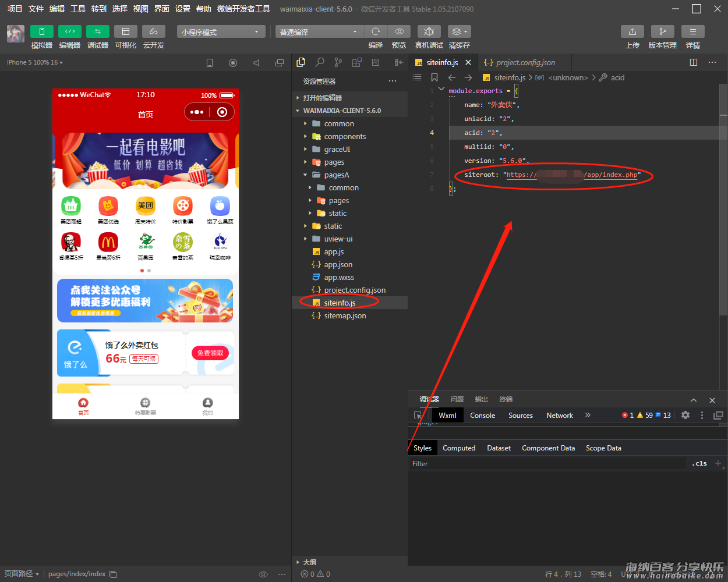The image size is (728, 582).
Task: Click the mini program capsule close circle
Action: click(222, 112)
